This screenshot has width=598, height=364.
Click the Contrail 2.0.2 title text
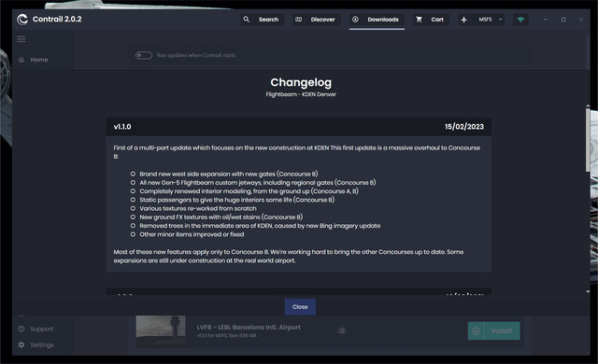coord(57,19)
